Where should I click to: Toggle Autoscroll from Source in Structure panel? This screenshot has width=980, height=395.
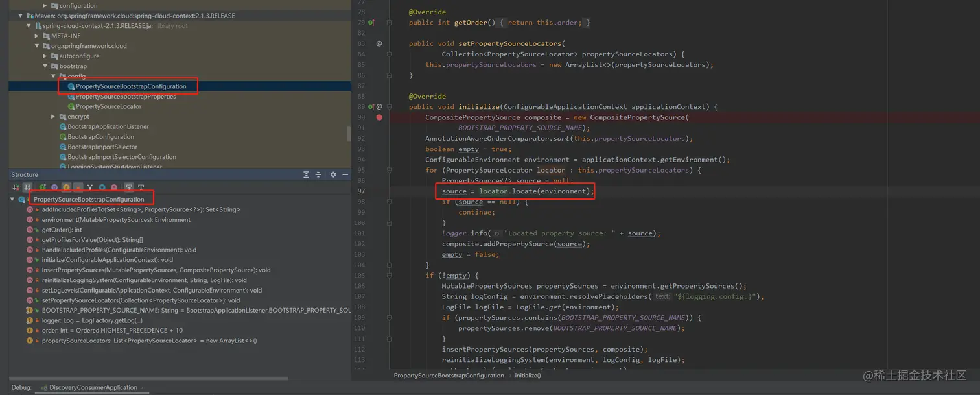(x=141, y=187)
